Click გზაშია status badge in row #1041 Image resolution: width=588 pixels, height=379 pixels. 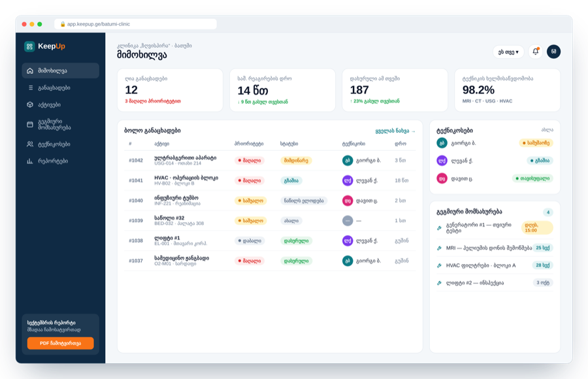291,180
